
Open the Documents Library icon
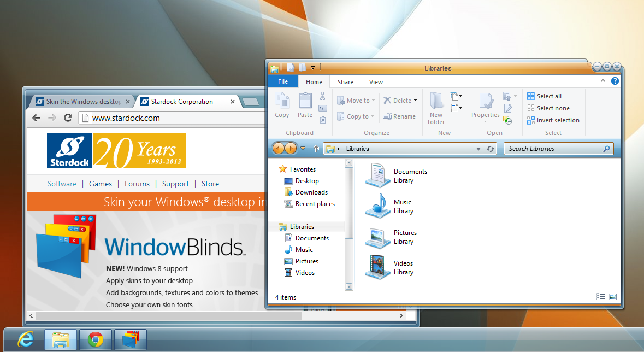pyautogui.click(x=377, y=175)
